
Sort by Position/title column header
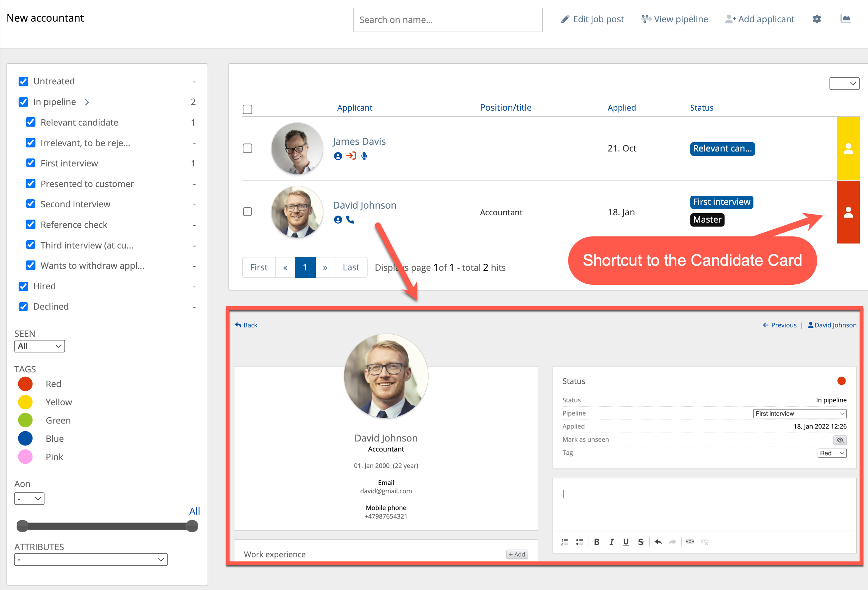pyautogui.click(x=505, y=108)
